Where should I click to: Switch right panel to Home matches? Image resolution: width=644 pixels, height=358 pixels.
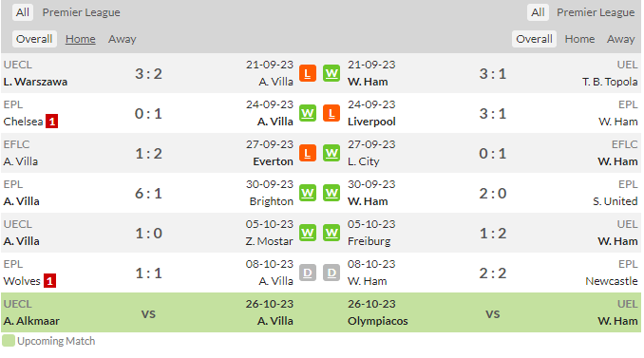click(x=579, y=39)
